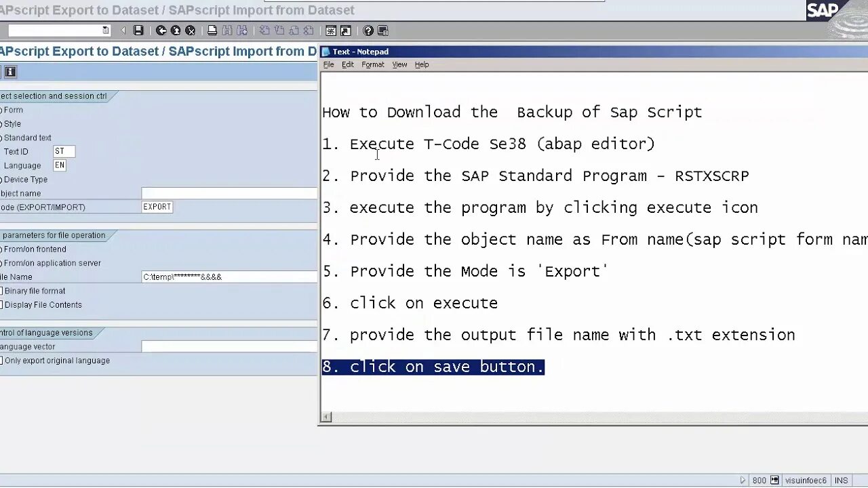The image size is (868, 488).
Task: Click the Print icon in SAP toolbar
Action: click(x=212, y=30)
